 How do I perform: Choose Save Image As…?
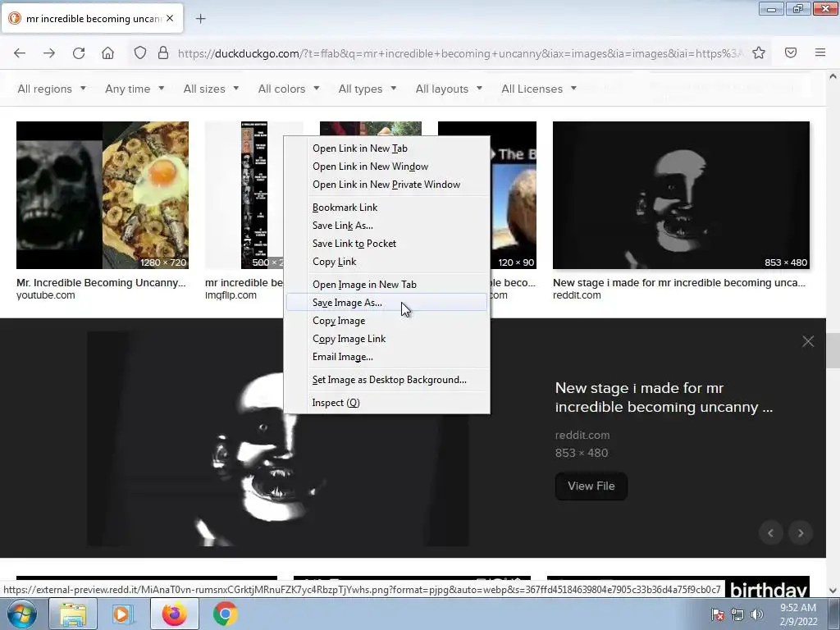[x=387, y=303]
